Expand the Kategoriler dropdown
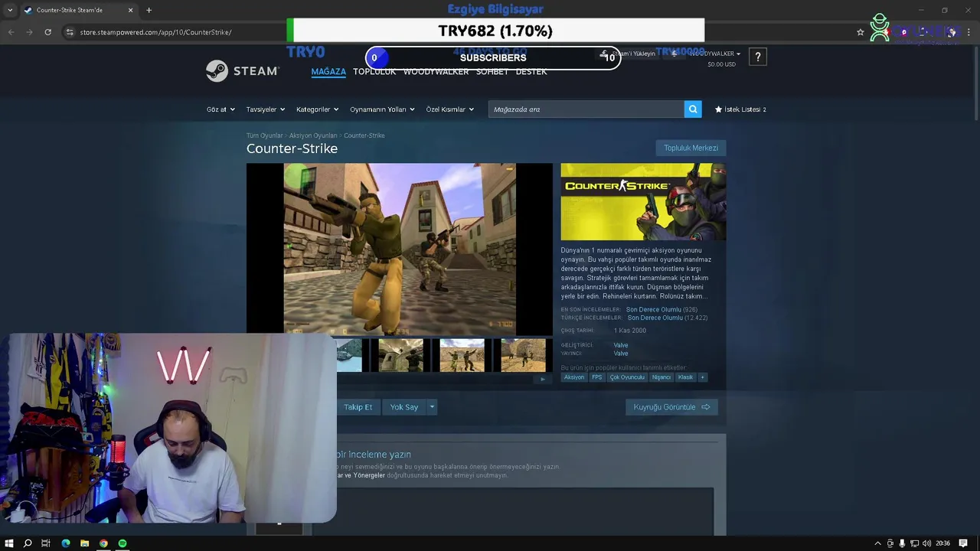Screen dimensions: 980x551 pos(317,109)
